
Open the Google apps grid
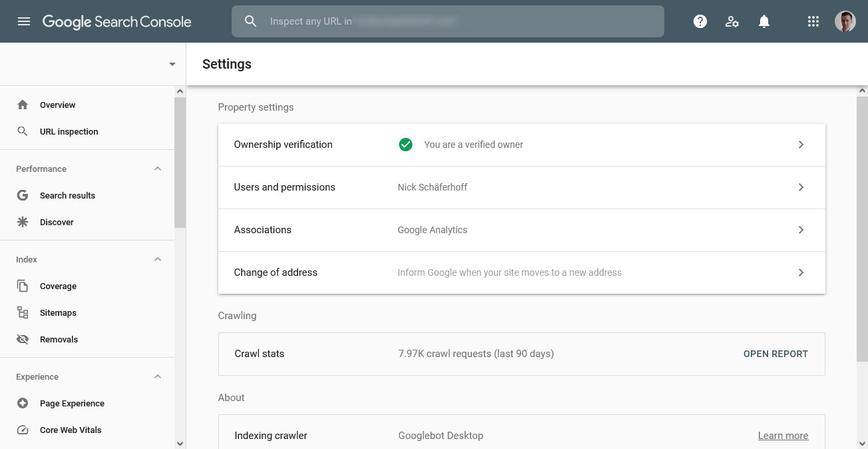[813, 21]
